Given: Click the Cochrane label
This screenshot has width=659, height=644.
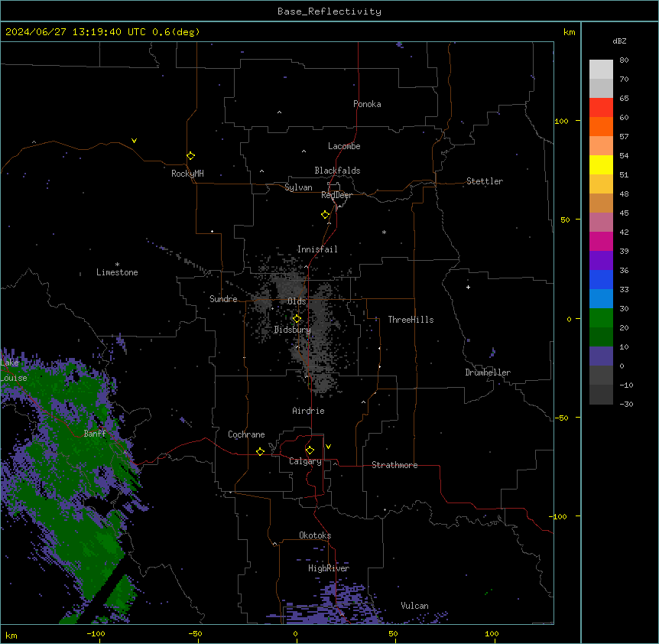Looking at the screenshot, I should coord(246,434).
